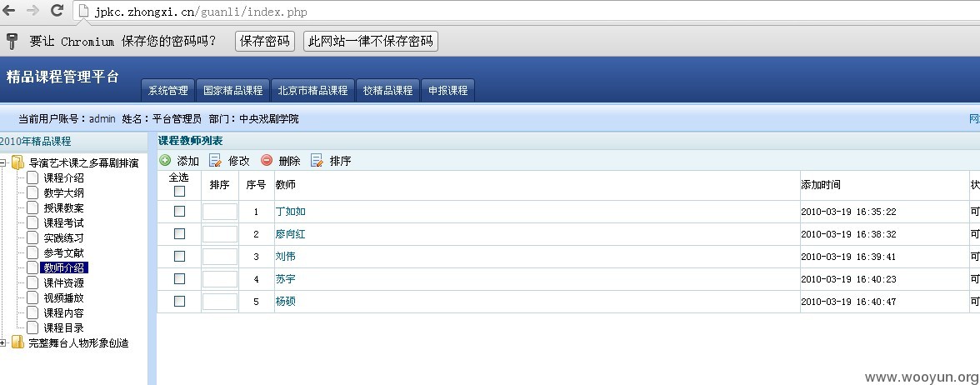
Task: Tick the checkbox for teacher 丁如如
Action: tap(179, 212)
